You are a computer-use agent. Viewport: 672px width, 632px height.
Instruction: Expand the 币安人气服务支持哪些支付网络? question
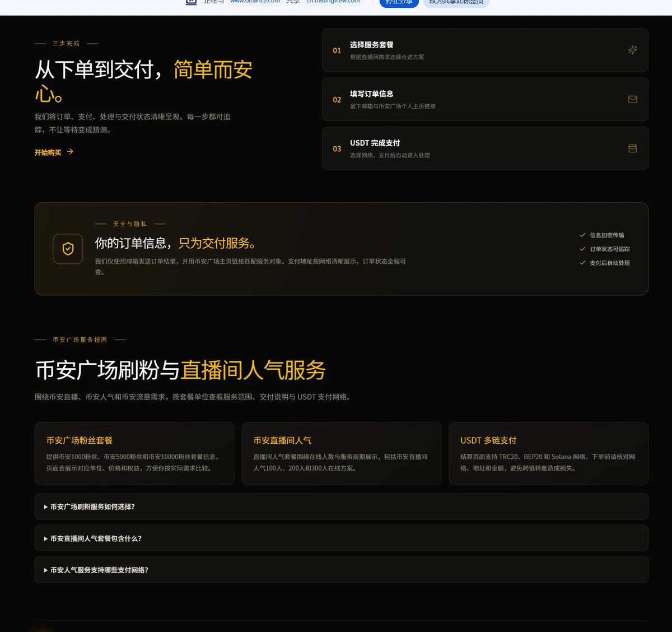[x=341, y=570]
